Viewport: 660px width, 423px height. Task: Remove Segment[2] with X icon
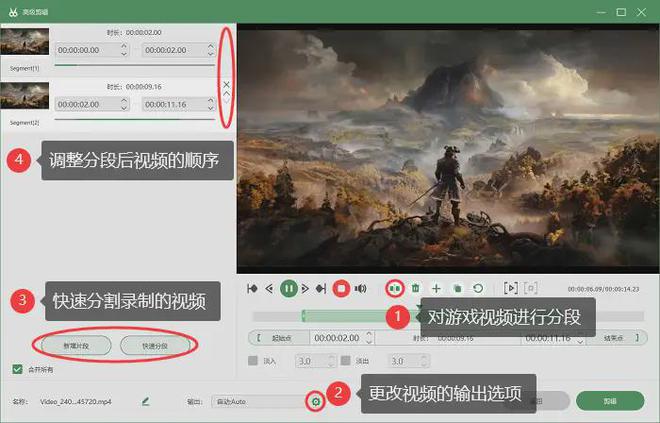(226, 84)
